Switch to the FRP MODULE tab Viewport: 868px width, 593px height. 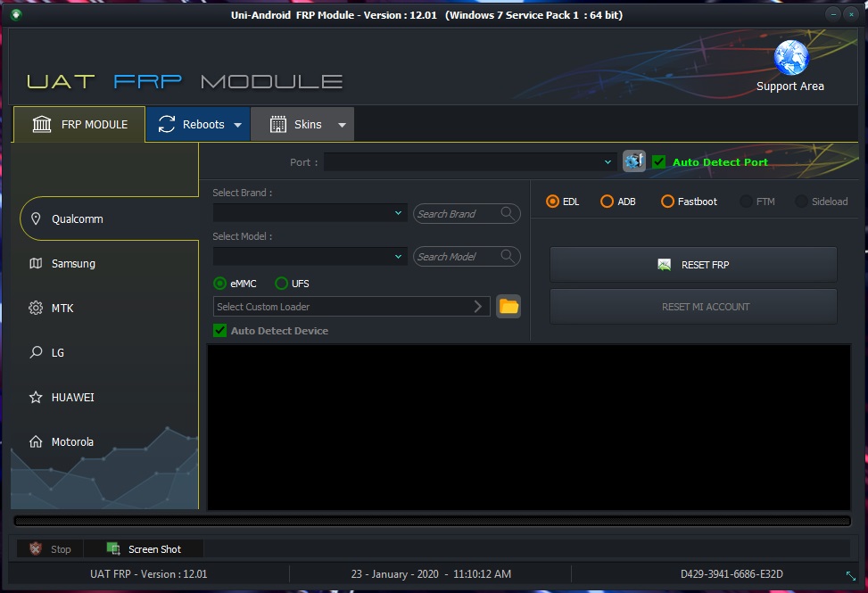tap(79, 125)
